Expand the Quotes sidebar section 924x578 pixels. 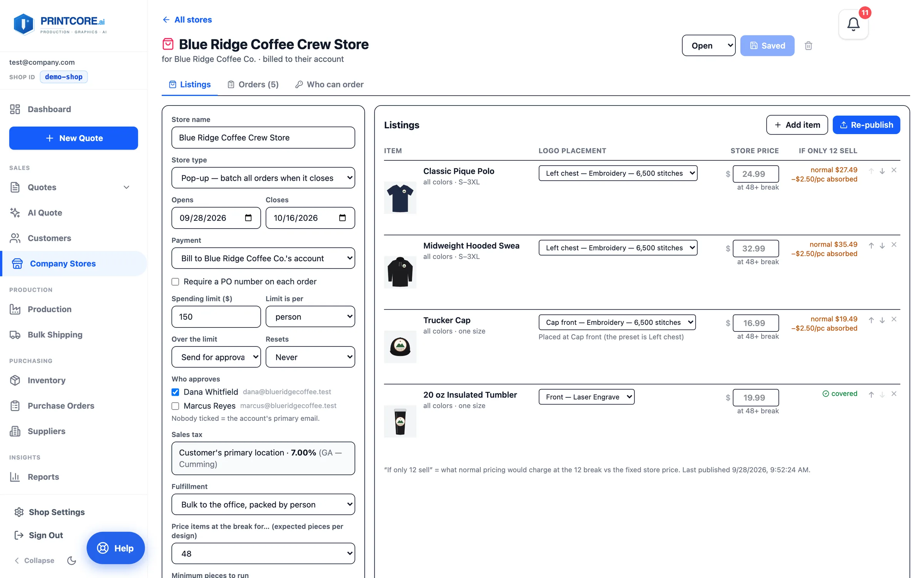(126, 187)
